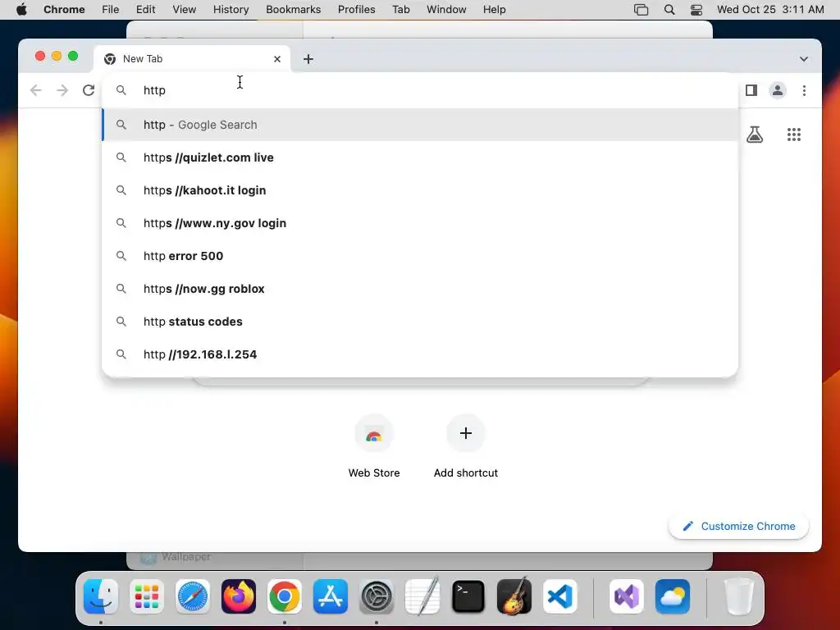
Task: Pick the 'http //192.168.l.254' suggestion
Action: coord(420,354)
